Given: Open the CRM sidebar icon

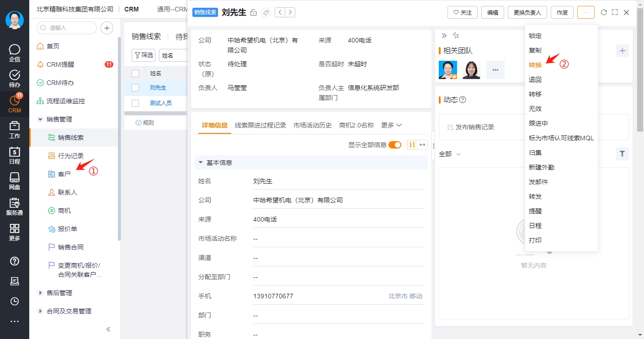Looking at the screenshot, I should (x=15, y=104).
